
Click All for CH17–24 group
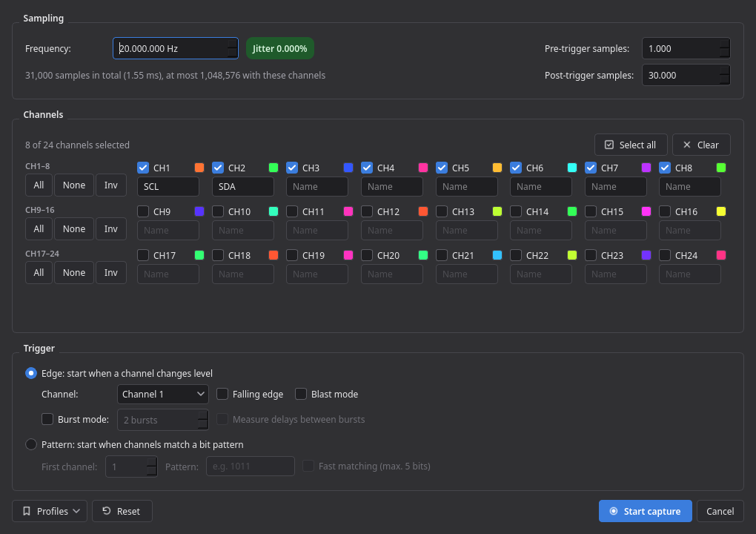coord(39,272)
